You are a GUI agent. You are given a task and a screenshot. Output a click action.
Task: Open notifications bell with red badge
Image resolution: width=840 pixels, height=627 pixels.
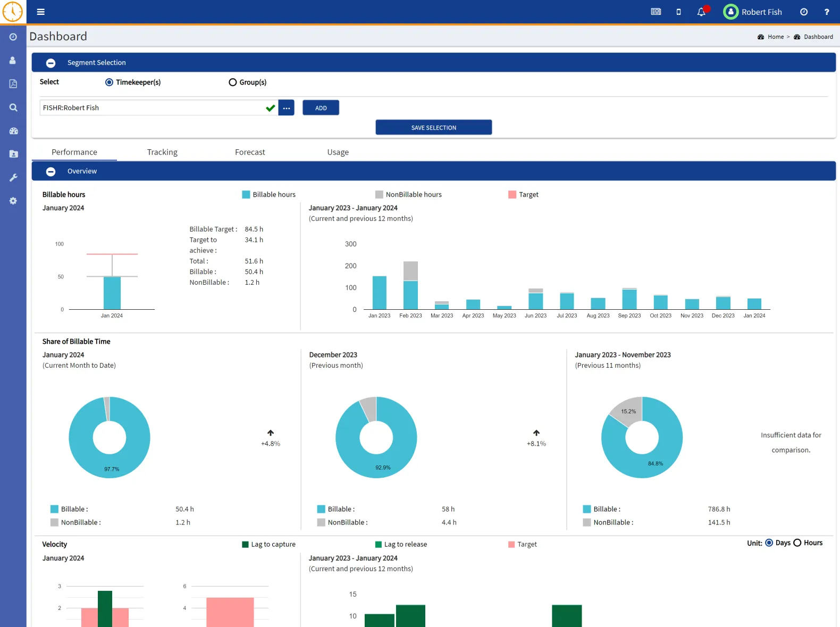tap(702, 12)
